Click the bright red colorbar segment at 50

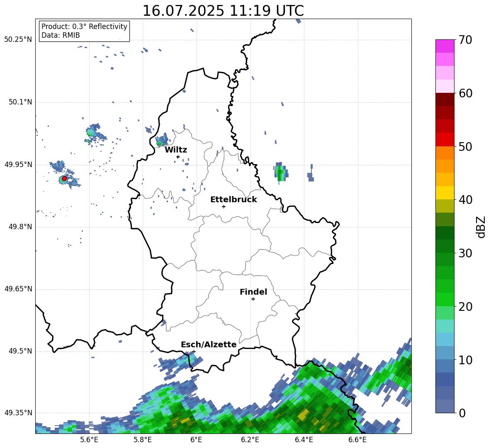tap(445, 140)
